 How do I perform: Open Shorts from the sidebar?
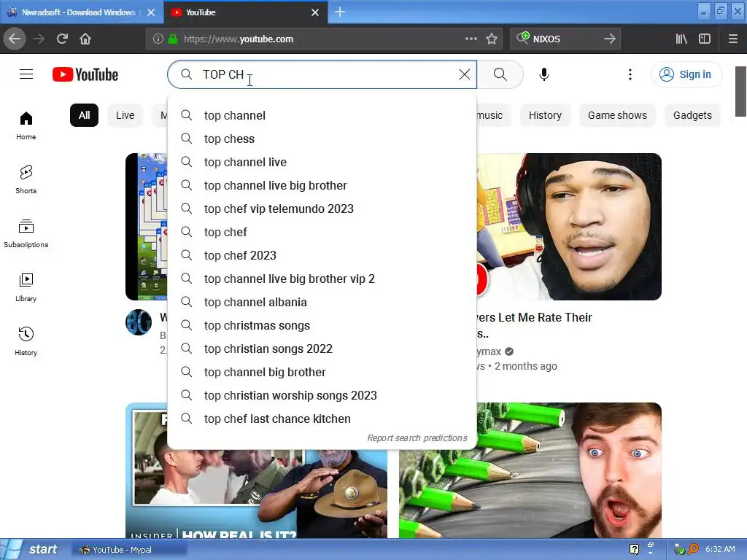[26, 179]
